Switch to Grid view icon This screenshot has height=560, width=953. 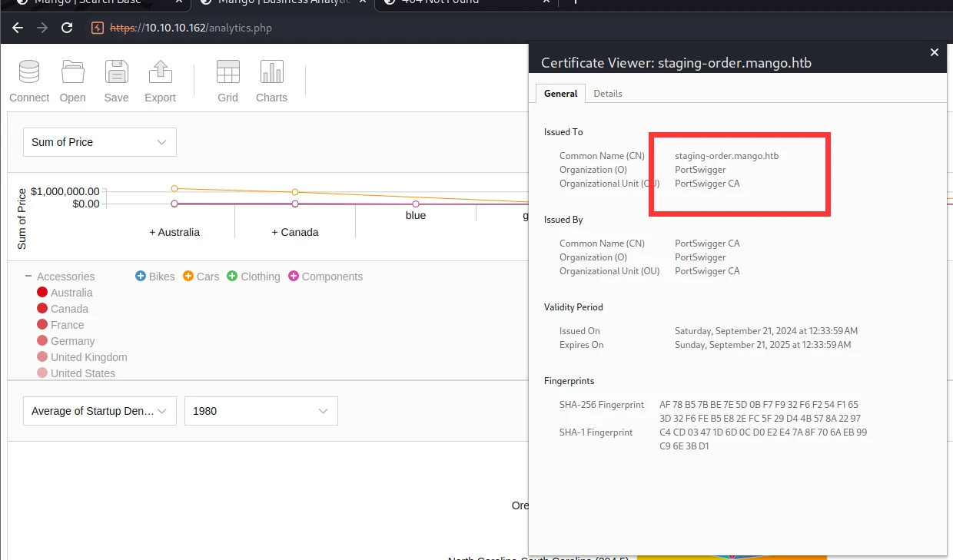coord(228,72)
